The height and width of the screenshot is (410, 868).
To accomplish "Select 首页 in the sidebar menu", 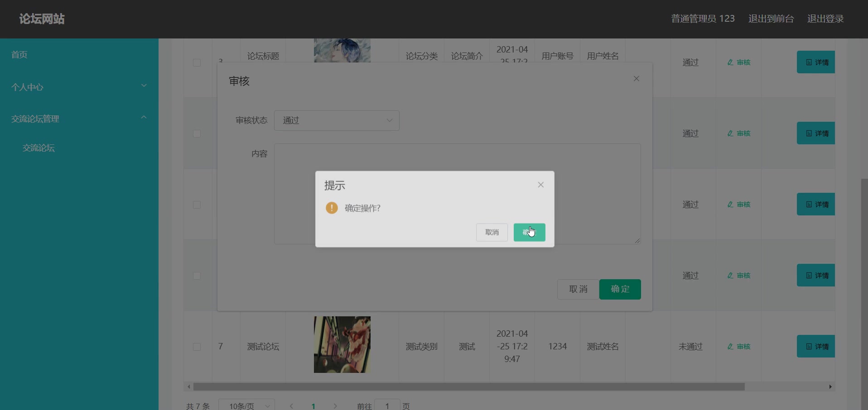I will (x=19, y=54).
